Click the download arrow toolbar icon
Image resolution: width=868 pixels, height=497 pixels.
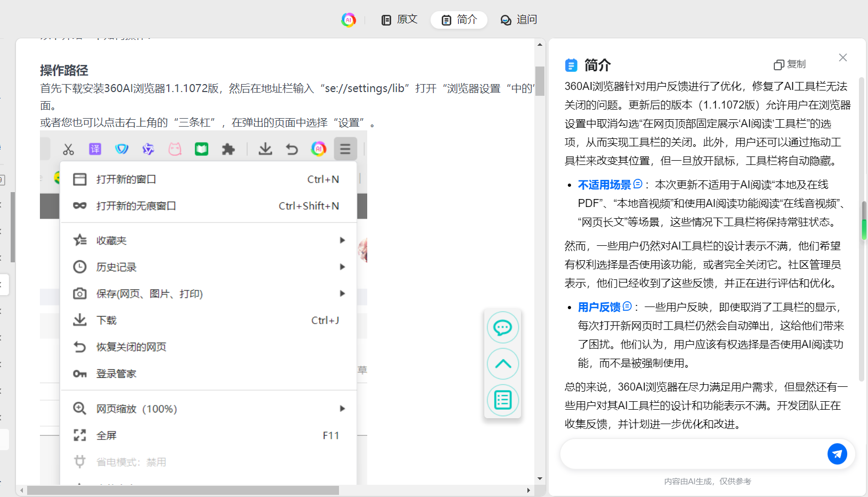coord(265,149)
